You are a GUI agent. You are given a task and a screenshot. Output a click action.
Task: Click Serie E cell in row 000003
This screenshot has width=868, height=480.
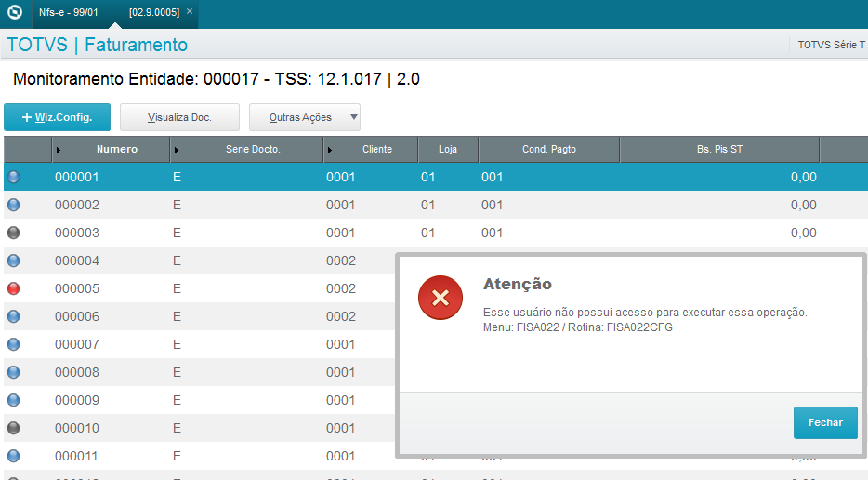click(x=178, y=233)
